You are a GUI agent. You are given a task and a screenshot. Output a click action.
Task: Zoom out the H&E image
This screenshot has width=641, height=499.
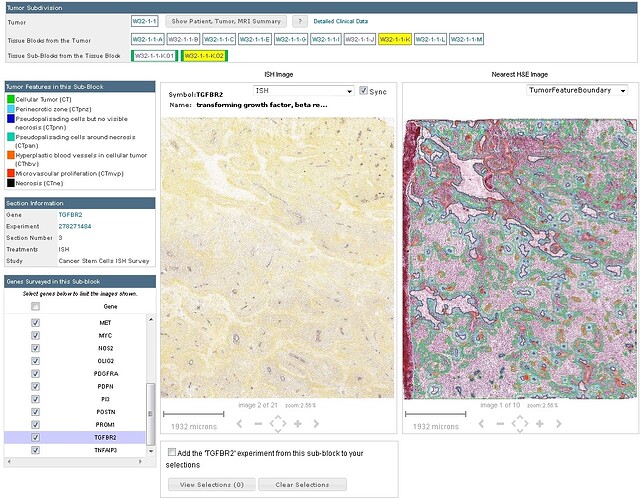[500, 424]
